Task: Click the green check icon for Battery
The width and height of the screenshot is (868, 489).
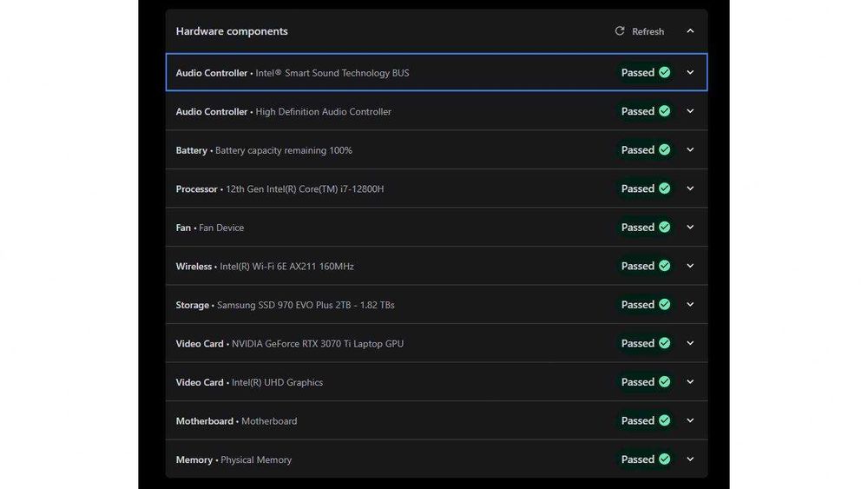Action: (665, 150)
